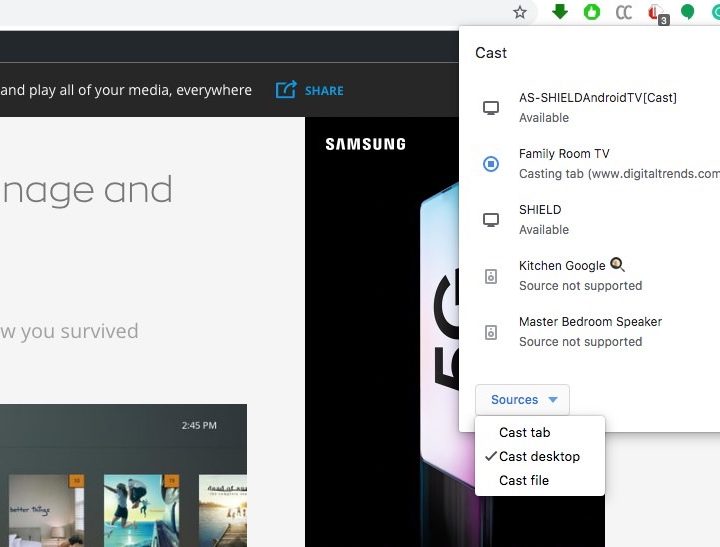Image resolution: width=720 pixels, height=547 pixels.
Task: Stop casting to Family Room TV
Action: 491,164
